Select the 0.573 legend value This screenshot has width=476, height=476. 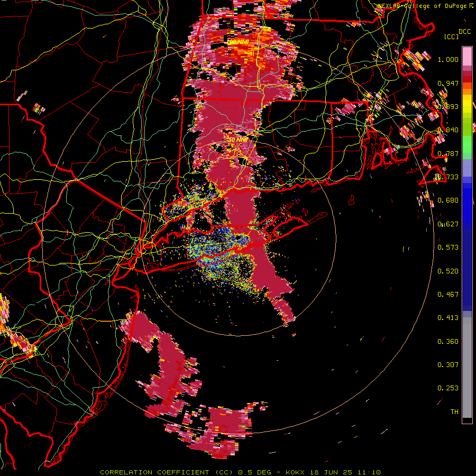[448, 248]
